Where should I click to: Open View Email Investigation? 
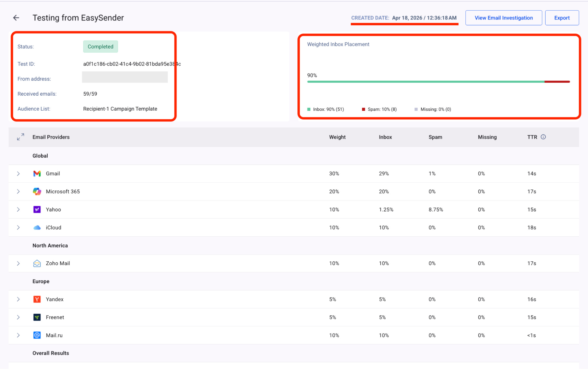(503, 18)
